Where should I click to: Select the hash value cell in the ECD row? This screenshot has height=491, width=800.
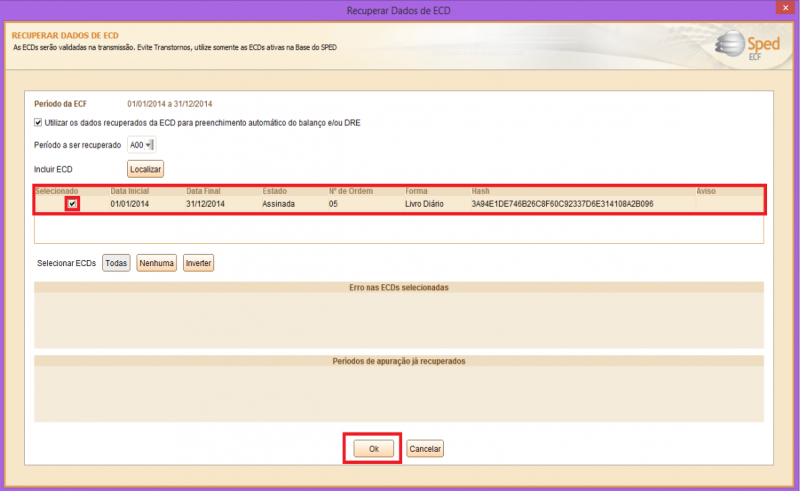[562, 204]
